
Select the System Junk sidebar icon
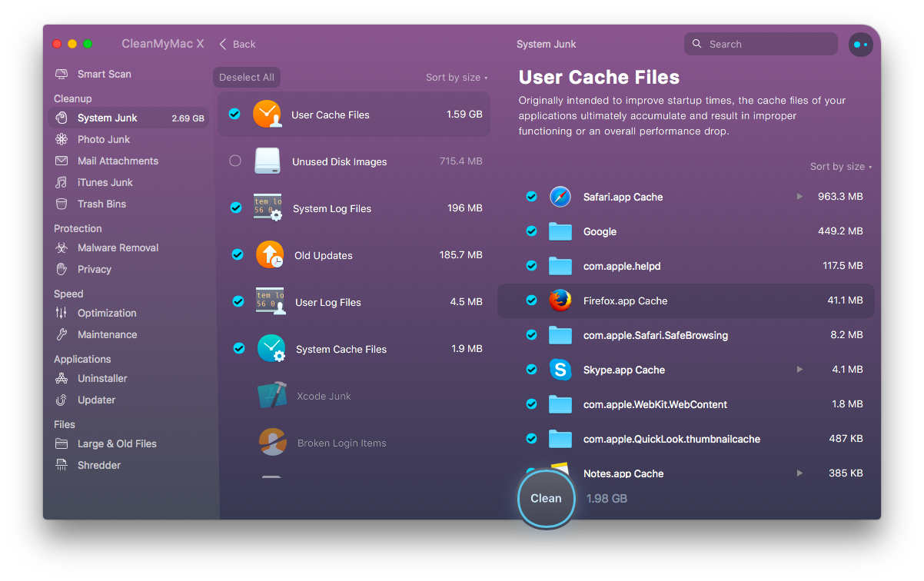pyautogui.click(x=61, y=118)
